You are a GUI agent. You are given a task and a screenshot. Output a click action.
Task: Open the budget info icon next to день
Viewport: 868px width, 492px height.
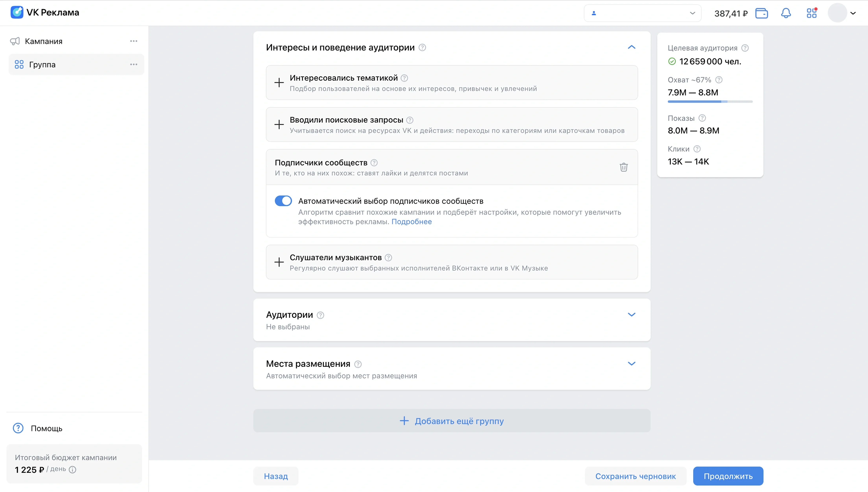click(x=73, y=469)
